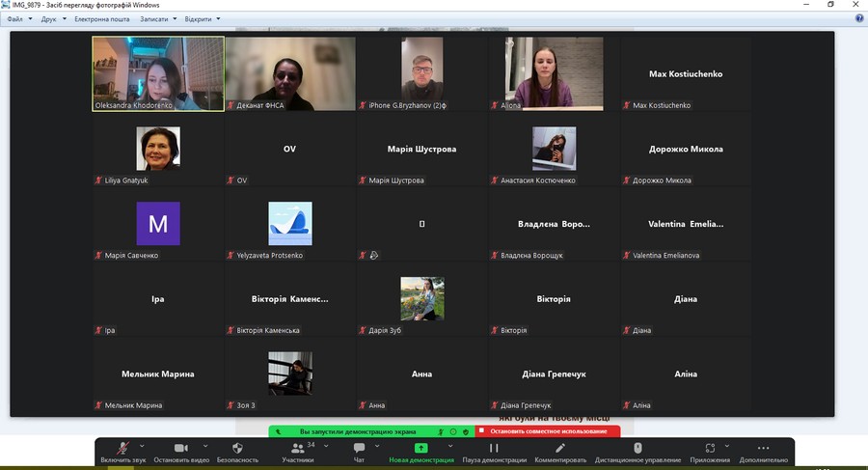
Task: Click Дорожко Микола large name
Action: (686, 149)
